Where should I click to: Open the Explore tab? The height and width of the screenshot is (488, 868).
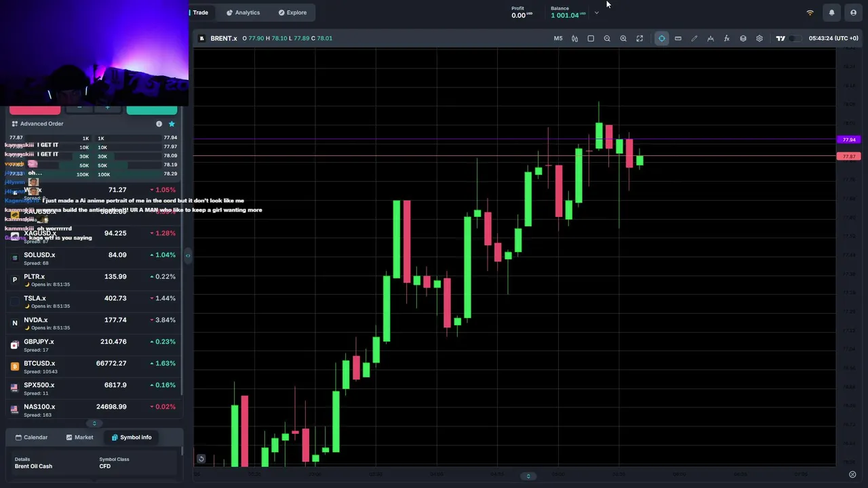pos(292,12)
